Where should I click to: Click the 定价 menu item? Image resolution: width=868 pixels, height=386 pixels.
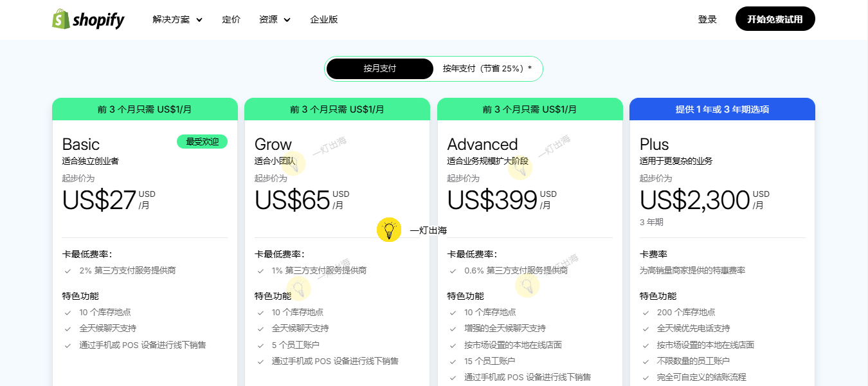[x=231, y=19]
